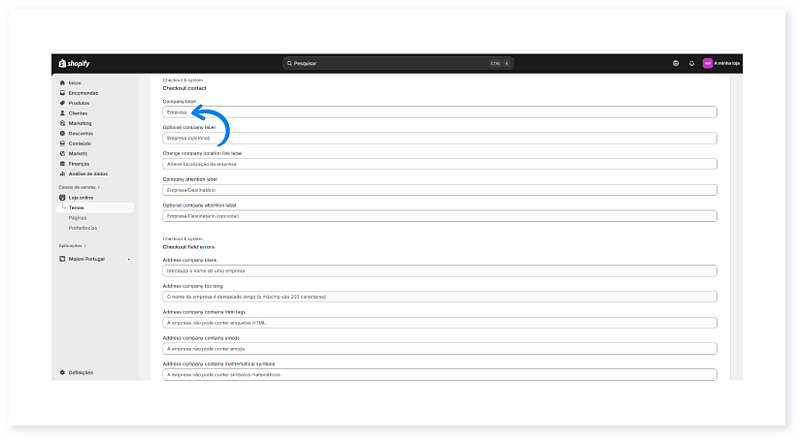800x440 pixels.
Task: Select Temas under Loja online
Action: [x=76, y=208]
